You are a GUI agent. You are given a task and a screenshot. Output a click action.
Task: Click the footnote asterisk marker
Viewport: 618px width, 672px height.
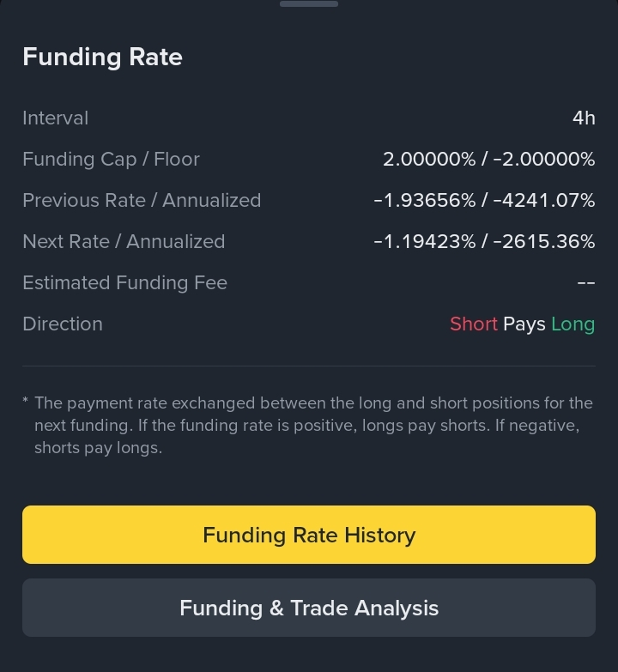(x=25, y=400)
